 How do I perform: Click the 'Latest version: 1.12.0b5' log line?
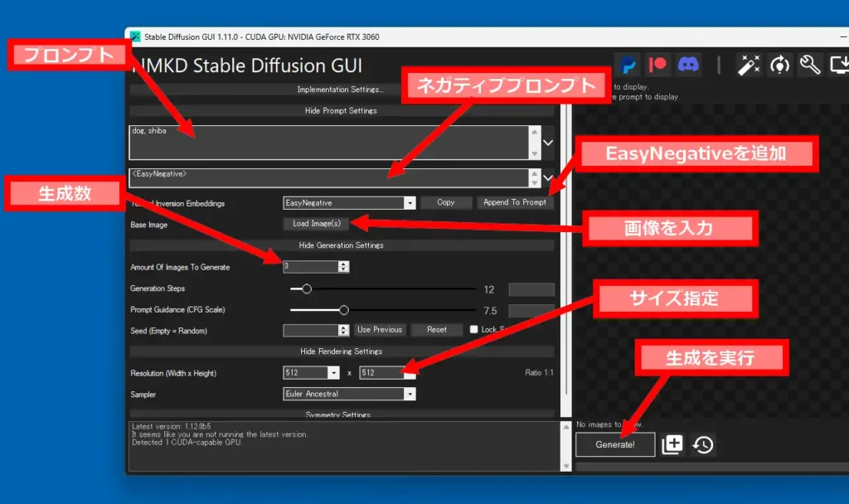(x=172, y=427)
